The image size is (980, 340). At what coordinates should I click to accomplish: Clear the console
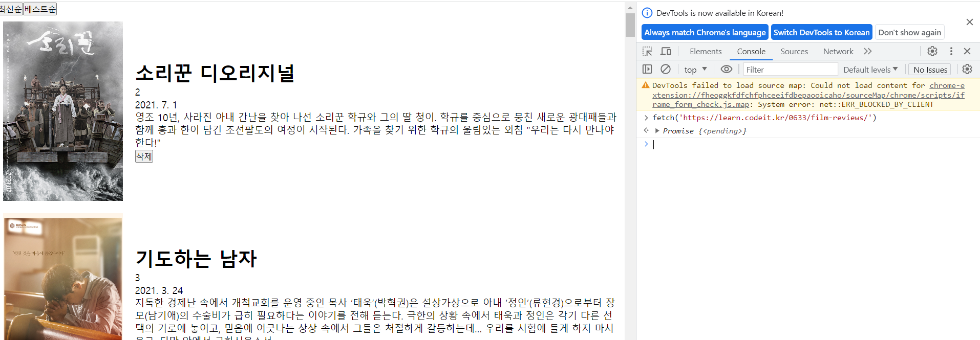click(x=666, y=69)
